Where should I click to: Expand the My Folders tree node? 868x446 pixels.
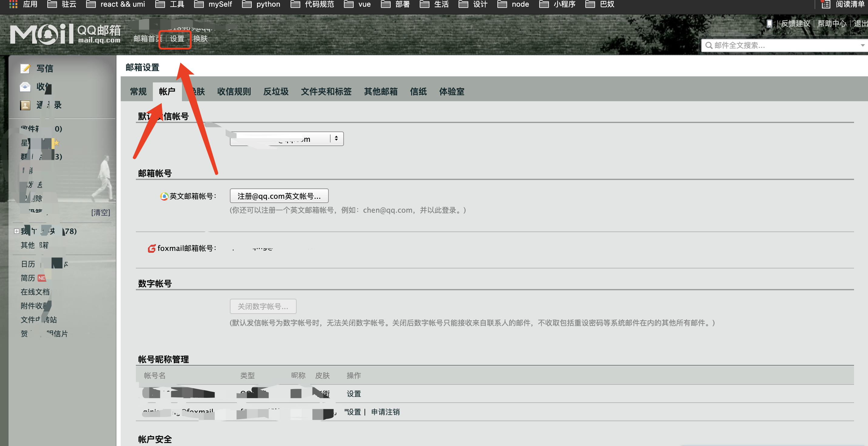pos(16,231)
